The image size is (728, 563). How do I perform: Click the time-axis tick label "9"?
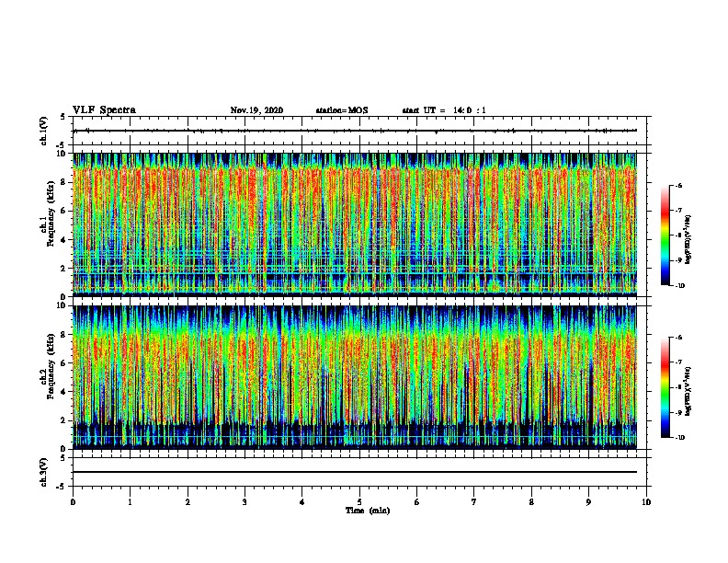tap(588, 501)
